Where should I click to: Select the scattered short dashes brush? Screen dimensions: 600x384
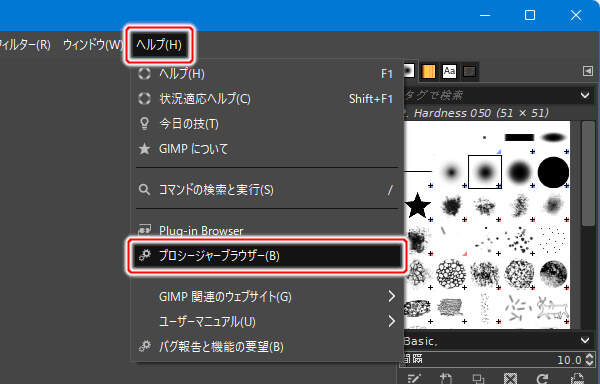(519, 308)
